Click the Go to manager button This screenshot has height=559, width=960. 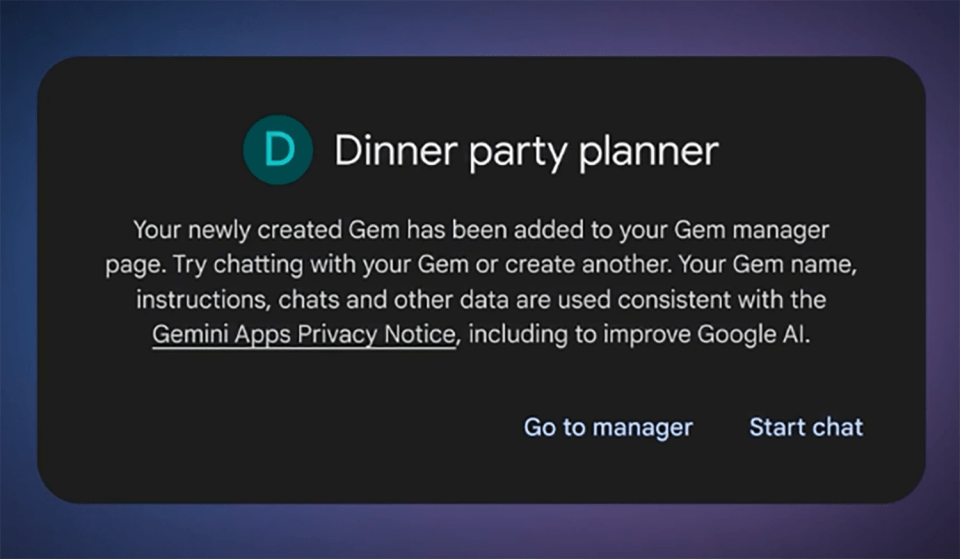pyautogui.click(x=608, y=427)
